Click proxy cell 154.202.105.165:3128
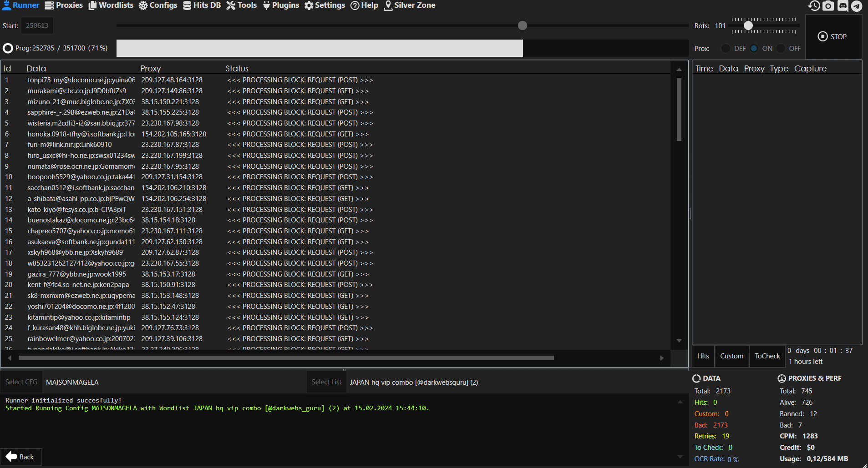The width and height of the screenshot is (868, 468). (x=174, y=134)
